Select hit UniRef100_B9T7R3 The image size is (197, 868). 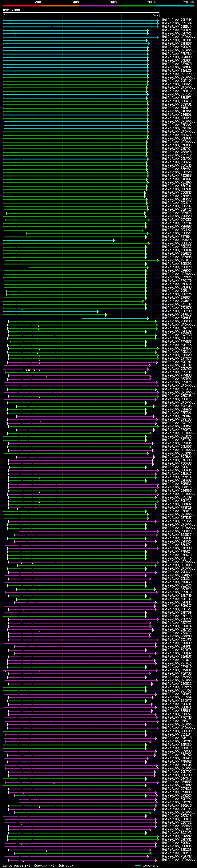[x=177, y=74]
